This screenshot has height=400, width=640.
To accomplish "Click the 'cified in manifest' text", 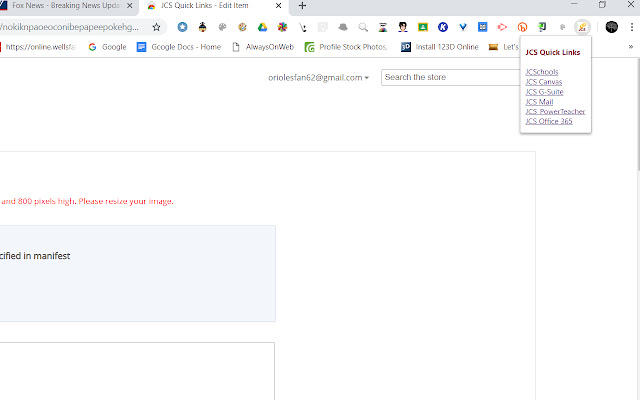I will click(x=35, y=256).
